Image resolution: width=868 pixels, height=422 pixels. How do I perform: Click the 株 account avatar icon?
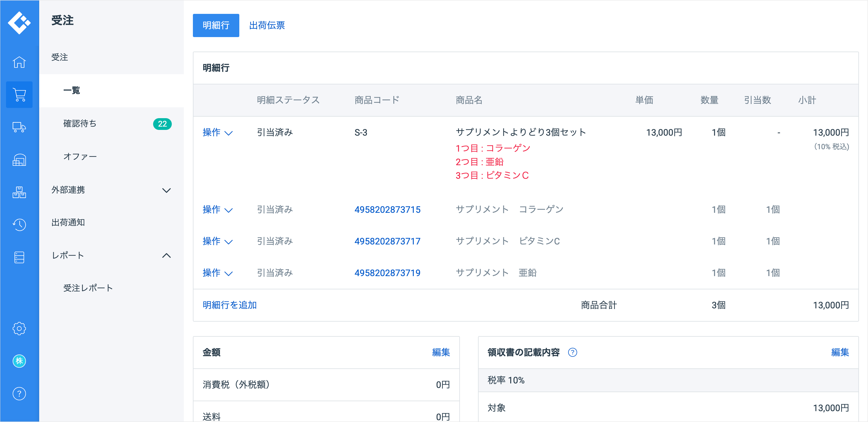[x=19, y=361]
